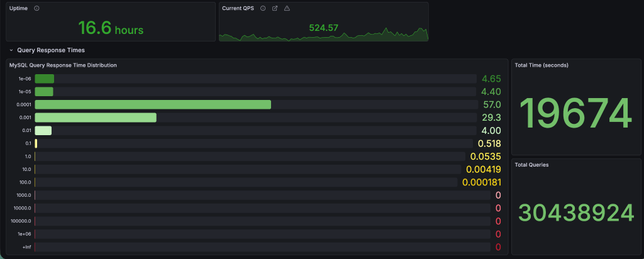Click the Total Time (seconds) panel title

coord(541,65)
